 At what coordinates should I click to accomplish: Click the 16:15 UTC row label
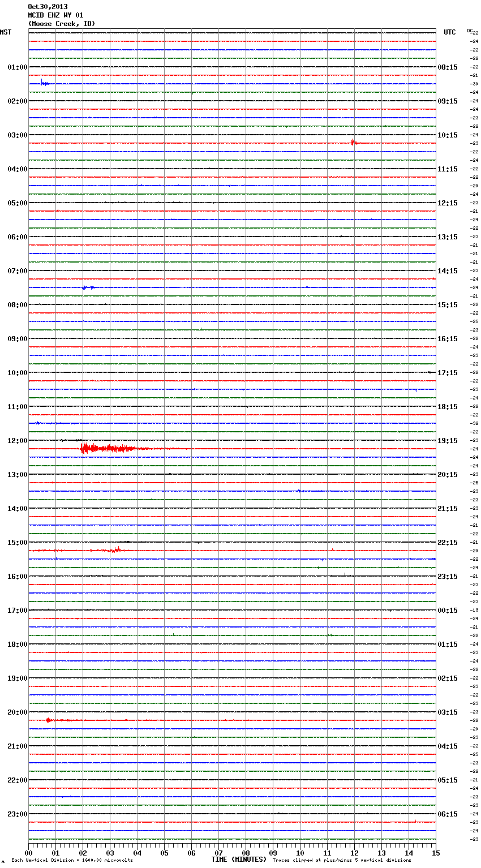coord(448,339)
